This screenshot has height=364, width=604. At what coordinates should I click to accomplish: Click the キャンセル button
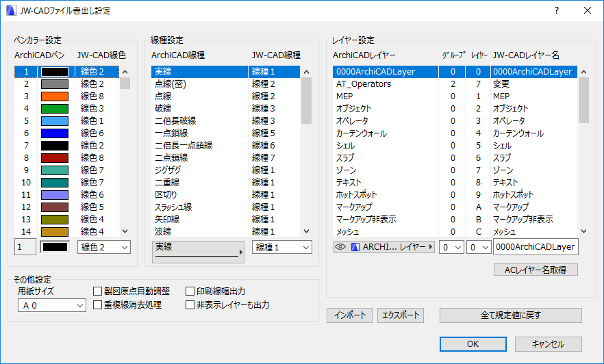tap(548, 344)
